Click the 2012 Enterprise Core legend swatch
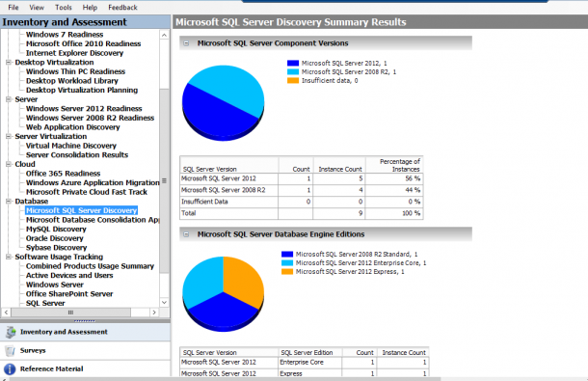 coord(287,262)
